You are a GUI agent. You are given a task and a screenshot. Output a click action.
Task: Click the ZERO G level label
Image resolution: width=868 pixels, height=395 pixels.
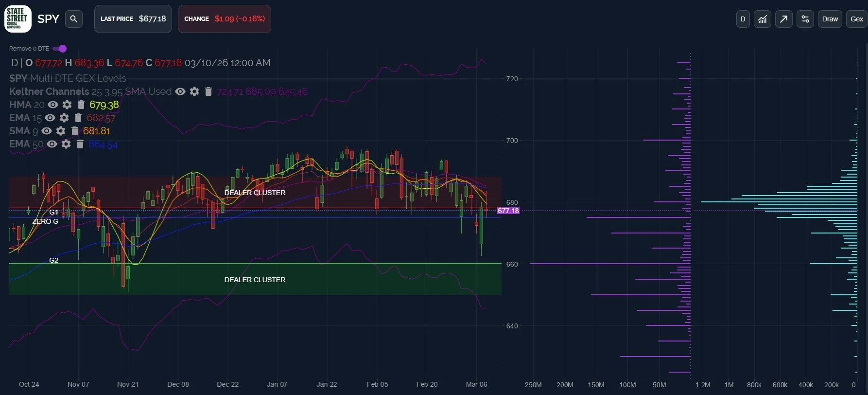tap(45, 221)
